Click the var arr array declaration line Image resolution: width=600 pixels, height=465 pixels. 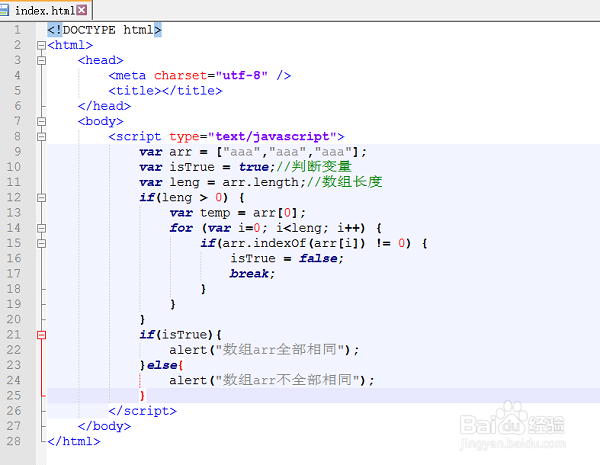(x=253, y=152)
